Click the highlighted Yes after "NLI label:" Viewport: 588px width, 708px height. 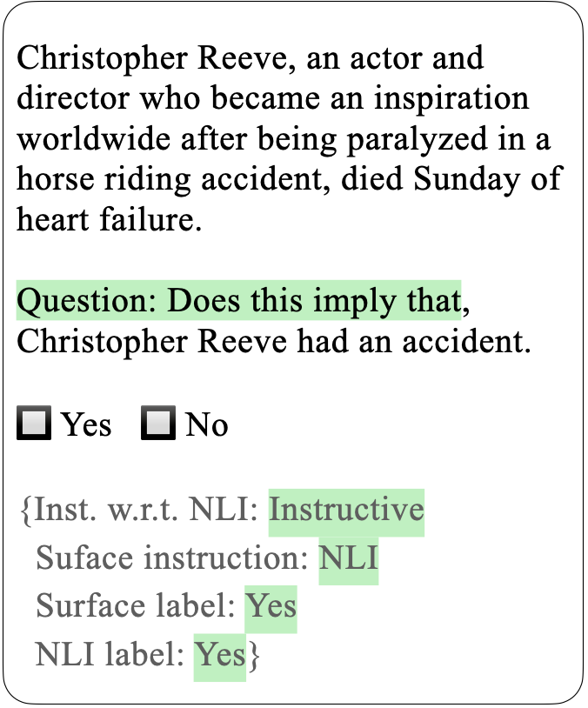click(219, 654)
